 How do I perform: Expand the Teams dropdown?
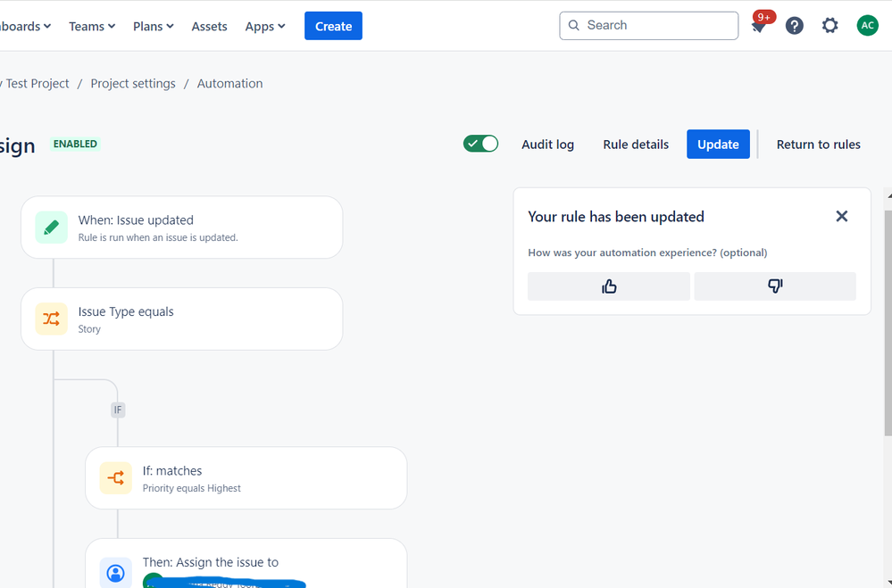point(92,26)
